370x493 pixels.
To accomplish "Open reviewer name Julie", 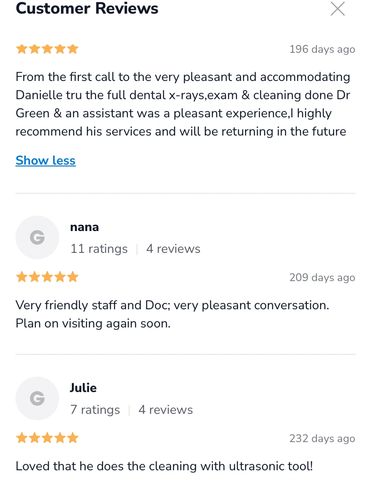I will click(x=83, y=388).
